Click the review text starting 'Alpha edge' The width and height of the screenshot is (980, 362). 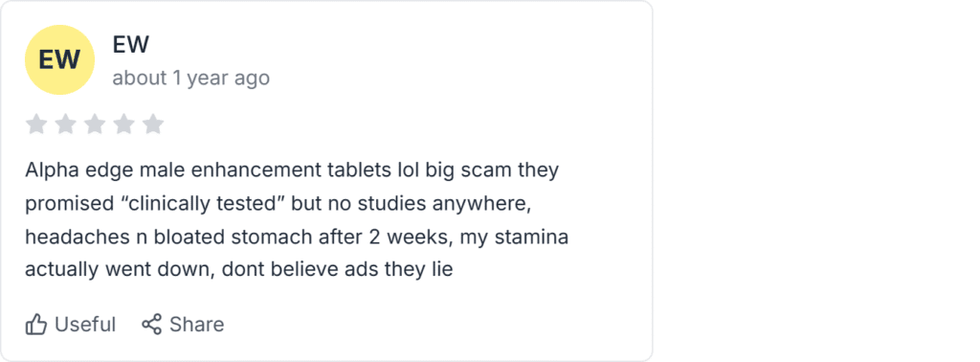tap(297, 219)
